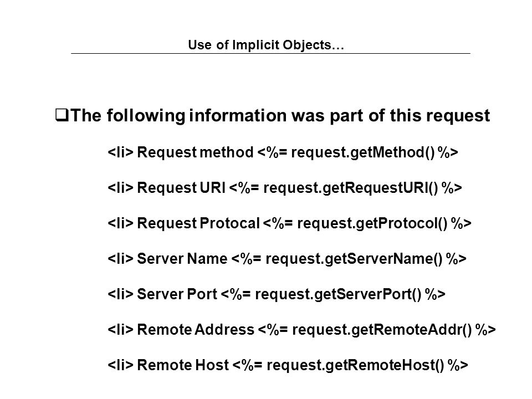This screenshot has width=532, height=399.
Task: Click the 'Server Port' label
Action: (177, 294)
